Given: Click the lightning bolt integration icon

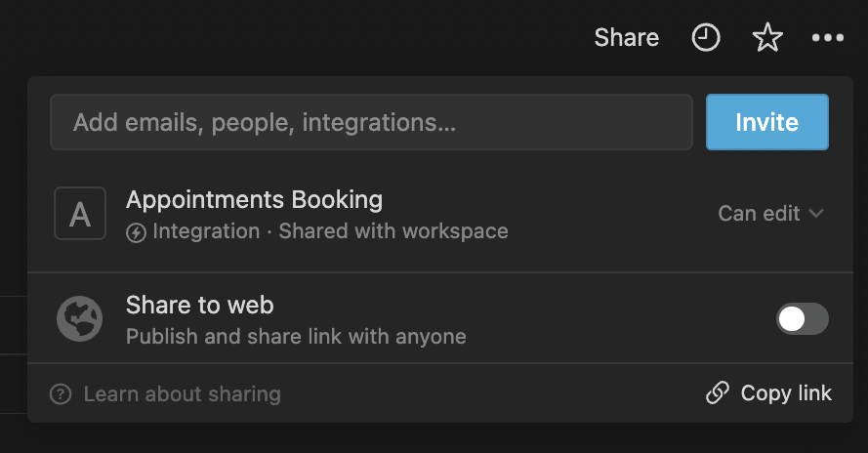Looking at the screenshot, I should 136,232.
